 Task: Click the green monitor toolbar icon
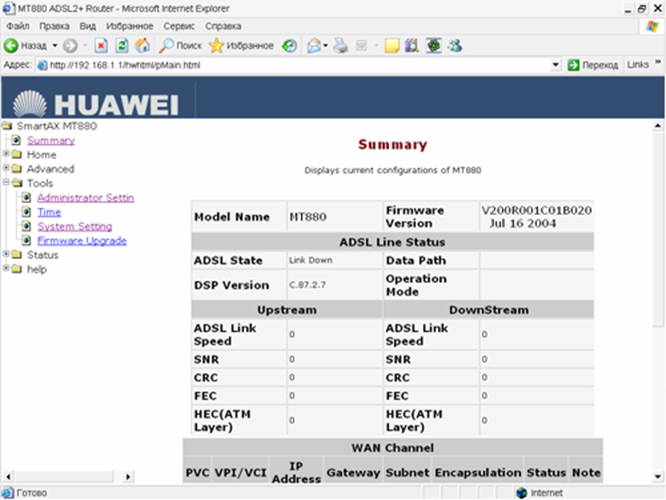(x=434, y=45)
